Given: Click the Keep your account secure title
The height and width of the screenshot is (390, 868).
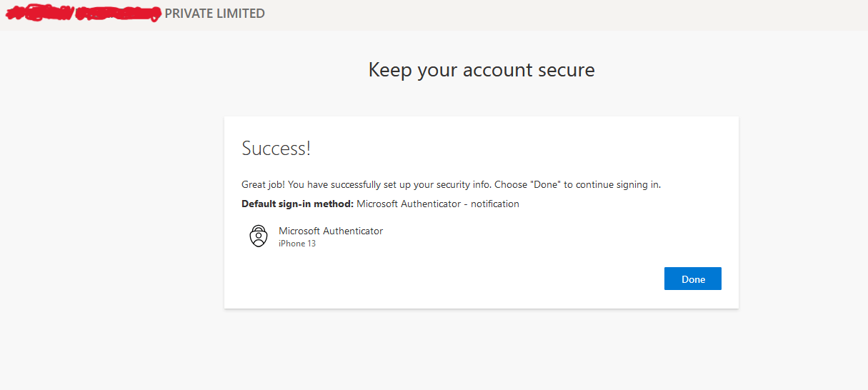Looking at the screenshot, I should tap(481, 70).
